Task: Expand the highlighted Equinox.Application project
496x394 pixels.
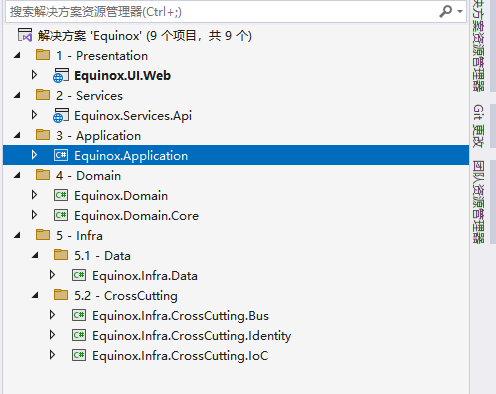Action: [34, 155]
